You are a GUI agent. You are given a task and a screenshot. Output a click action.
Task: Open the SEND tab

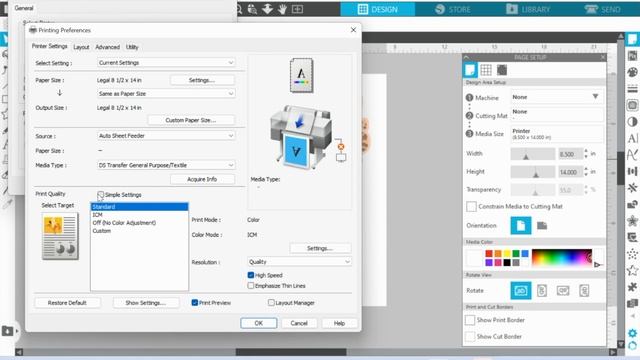click(x=602, y=9)
